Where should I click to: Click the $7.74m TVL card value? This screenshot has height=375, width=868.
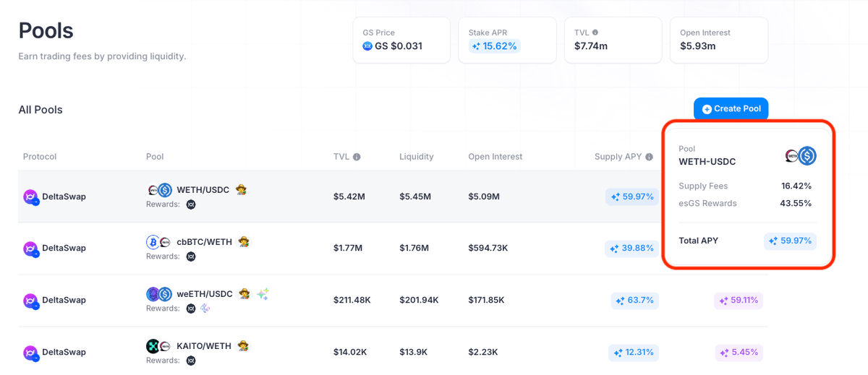tap(591, 46)
